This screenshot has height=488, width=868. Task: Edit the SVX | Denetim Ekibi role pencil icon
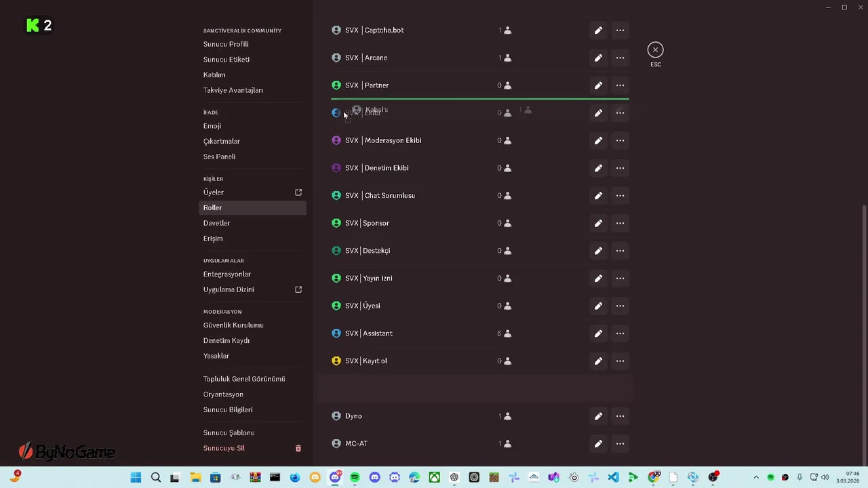coord(598,168)
